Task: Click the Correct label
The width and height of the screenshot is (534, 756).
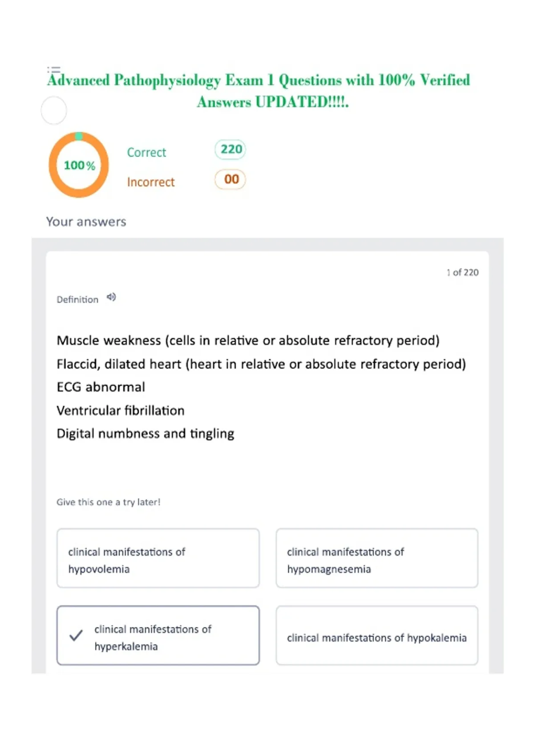Action: pos(146,153)
